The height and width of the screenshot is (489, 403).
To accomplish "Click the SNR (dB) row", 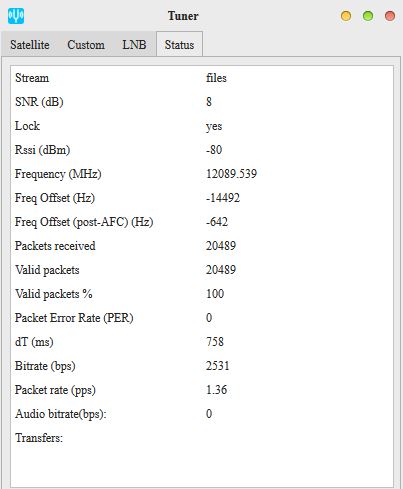I will point(202,102).
